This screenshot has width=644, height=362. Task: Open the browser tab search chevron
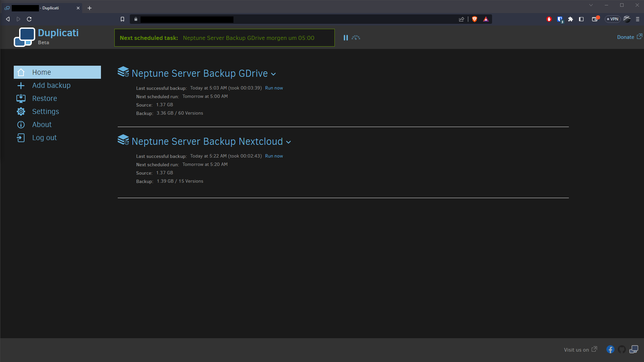point(591,5)
